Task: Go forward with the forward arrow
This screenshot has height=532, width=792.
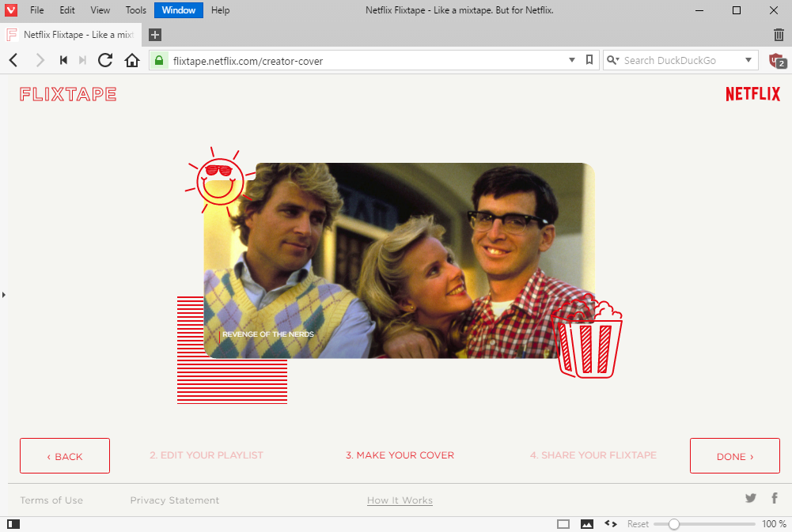Action: [40, 61]
